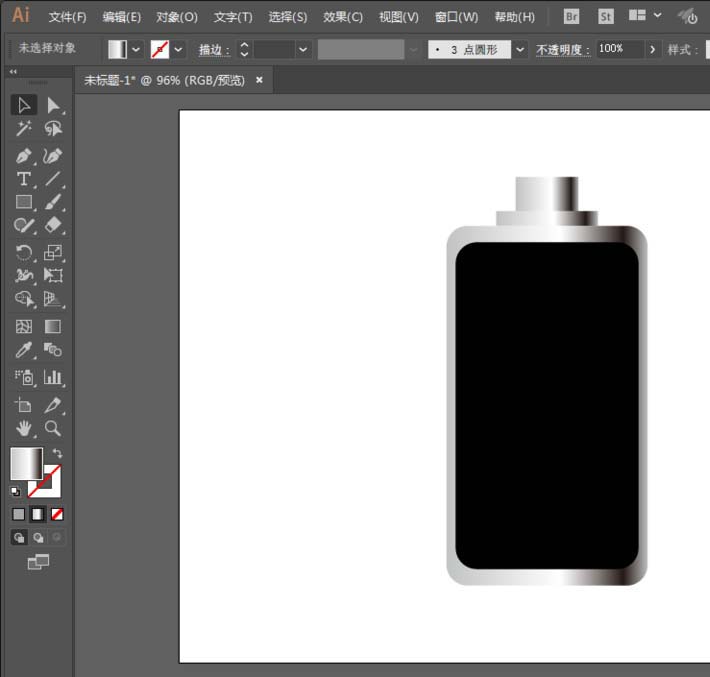Screen dimensions: 710x677
Task: Expand the stroke weight dropdown
Action: click(x=303, y=49)
